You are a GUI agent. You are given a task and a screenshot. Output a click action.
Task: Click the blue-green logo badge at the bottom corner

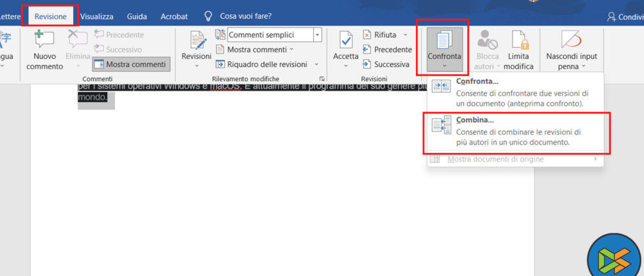coord(614,256)
